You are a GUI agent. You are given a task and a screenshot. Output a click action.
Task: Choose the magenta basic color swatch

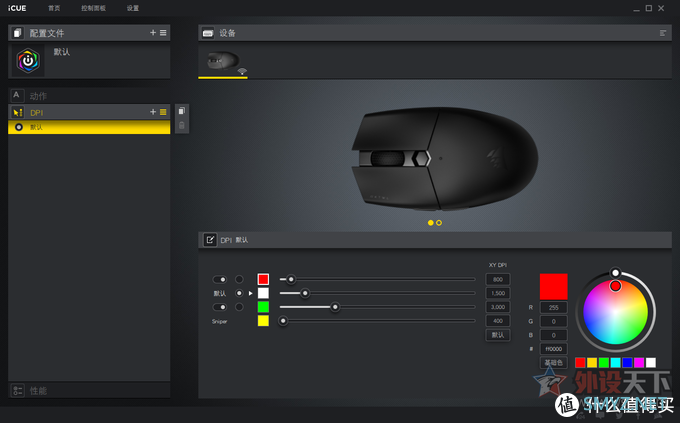tap(639, 362)
